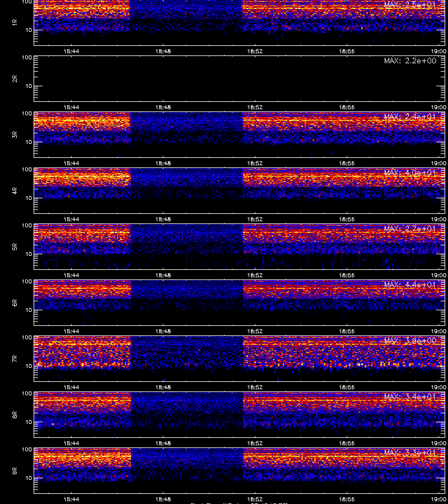This screenshot has height=504, width=448.
Task: Click the '10' y-axis tick of panel 6R
Action: click(29, 310)
